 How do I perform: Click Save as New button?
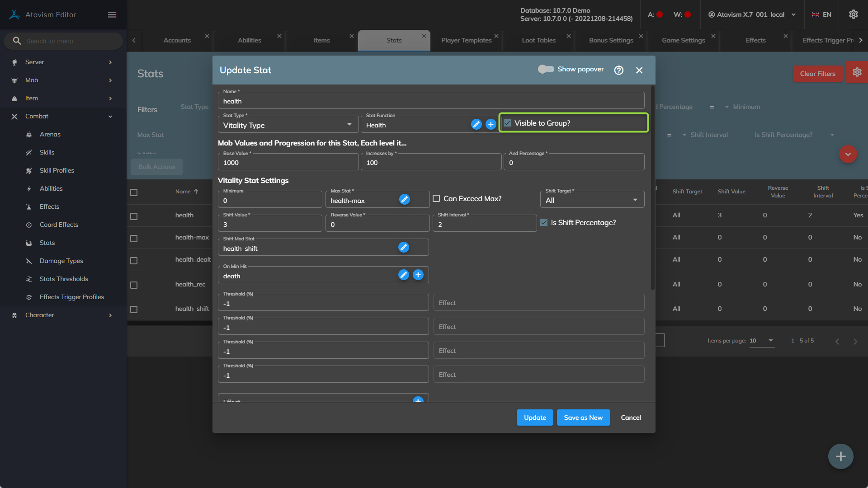pyautogui.click(x=583, y=418)
